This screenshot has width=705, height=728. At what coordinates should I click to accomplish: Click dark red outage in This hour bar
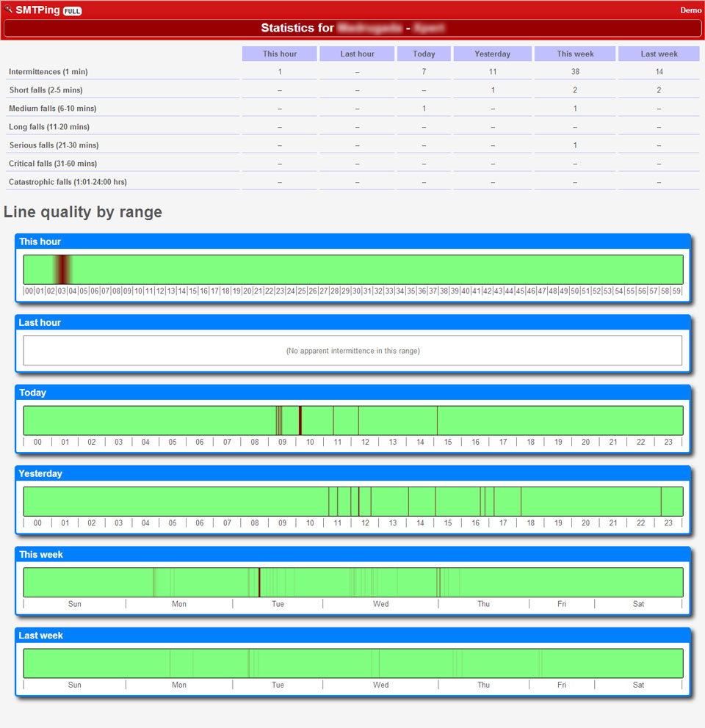point(63,269)
